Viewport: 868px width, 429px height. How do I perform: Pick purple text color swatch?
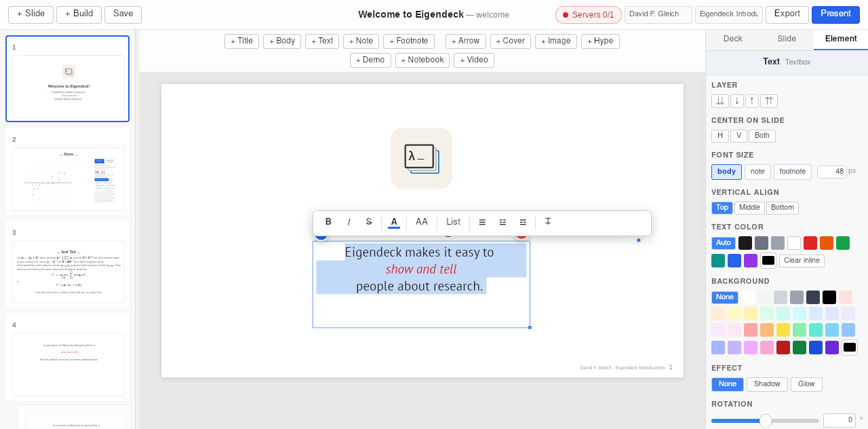pos(751,261)
